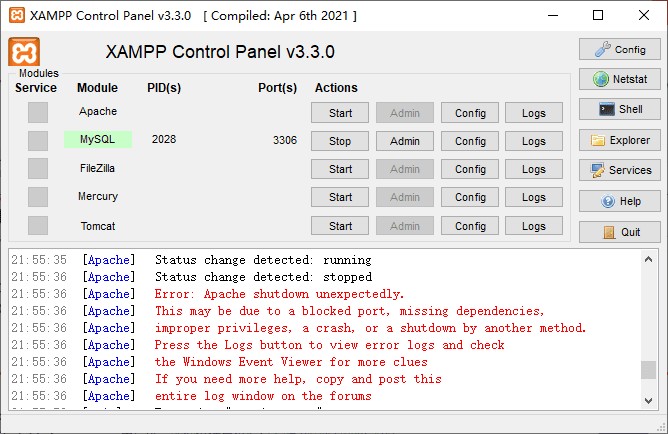
Task: Open FileZilla Config button
Action: [470, 169]
